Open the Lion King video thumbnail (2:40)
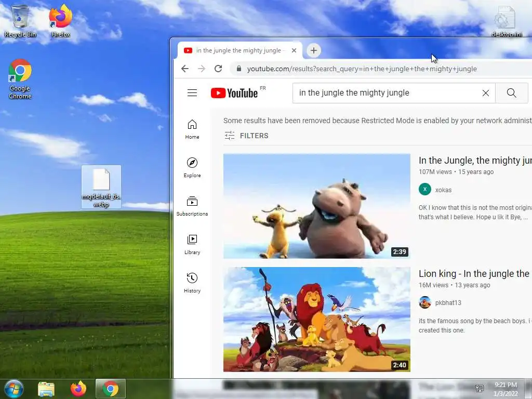 (317, 320)
